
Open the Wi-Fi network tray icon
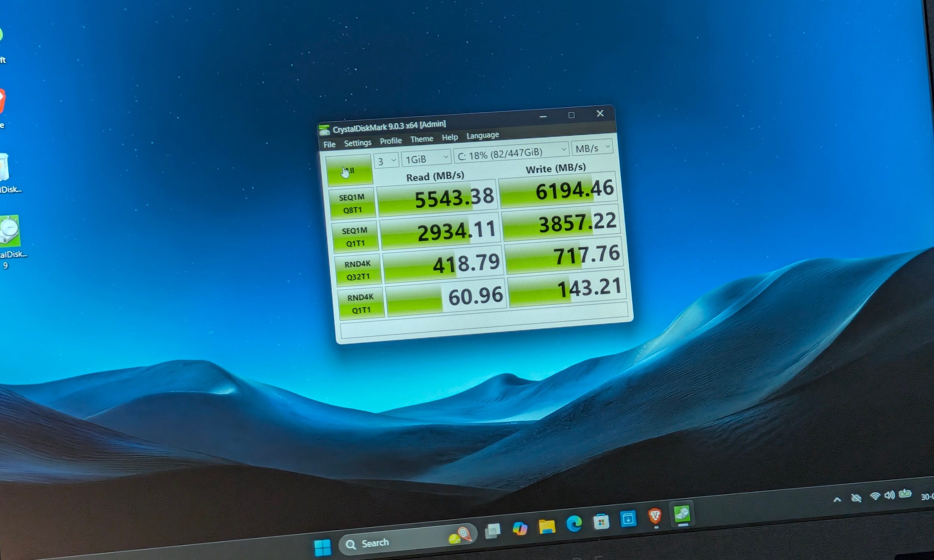pos(875,496)
